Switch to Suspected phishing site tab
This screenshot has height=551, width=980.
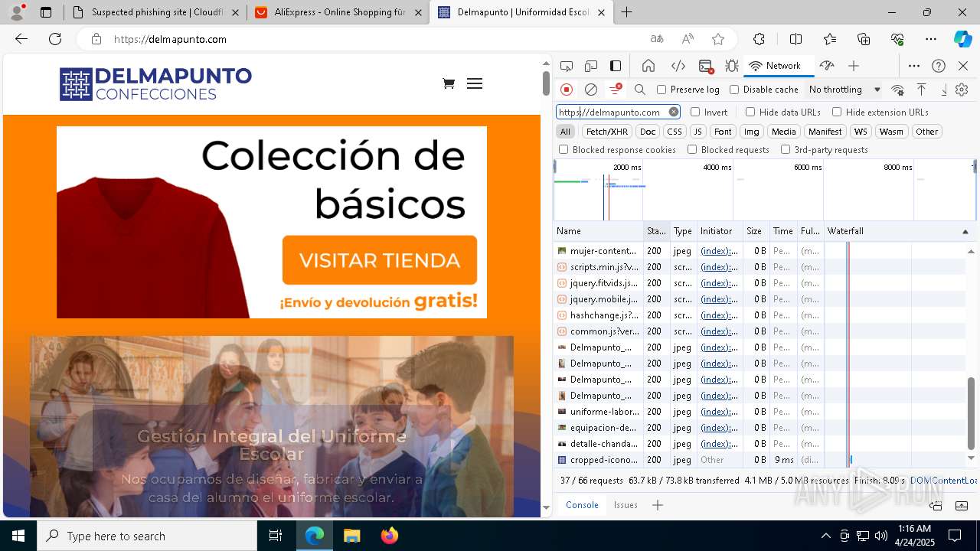pyautogui.click(x=155, y=12)
